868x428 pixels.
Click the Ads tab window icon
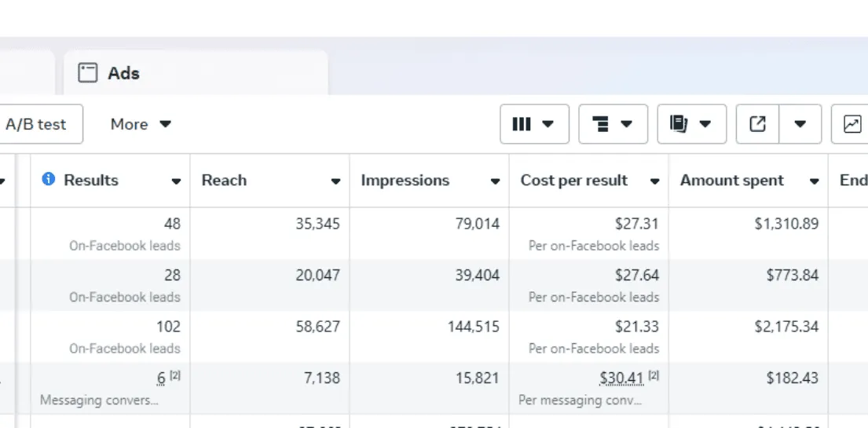point(87,73)
